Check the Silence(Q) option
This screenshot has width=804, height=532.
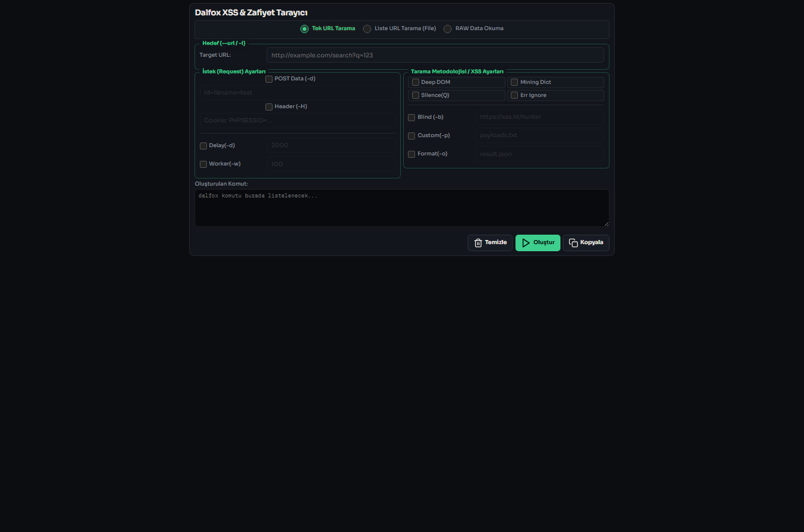[416, 96]
